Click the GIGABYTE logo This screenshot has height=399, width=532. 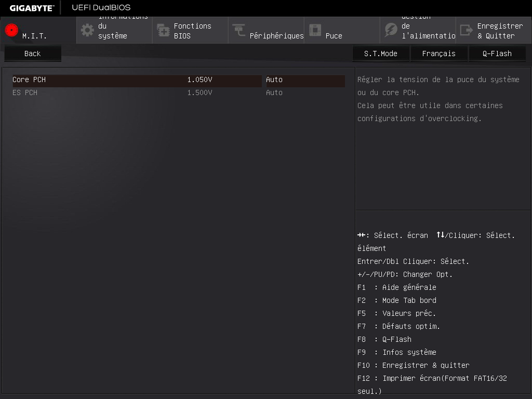[x=32, y=8]
